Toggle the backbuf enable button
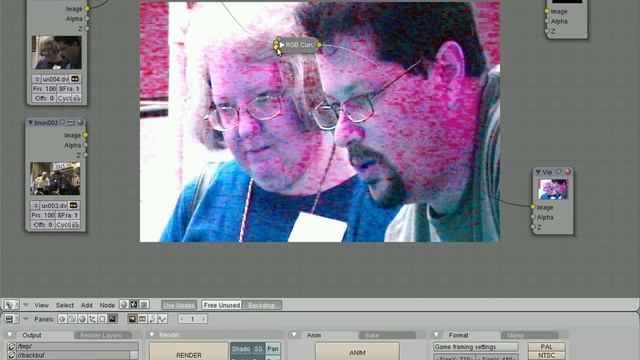Image resolution: width=640 pixels, height=360 pixels. pyautogui.click(x=134, y=355)
